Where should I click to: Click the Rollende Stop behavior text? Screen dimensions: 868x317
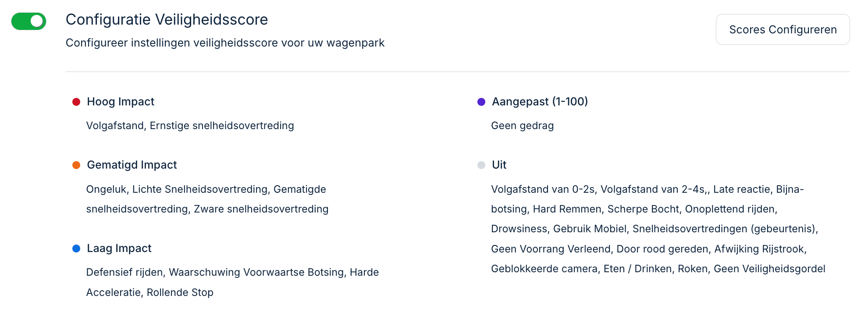coord(180,292)
